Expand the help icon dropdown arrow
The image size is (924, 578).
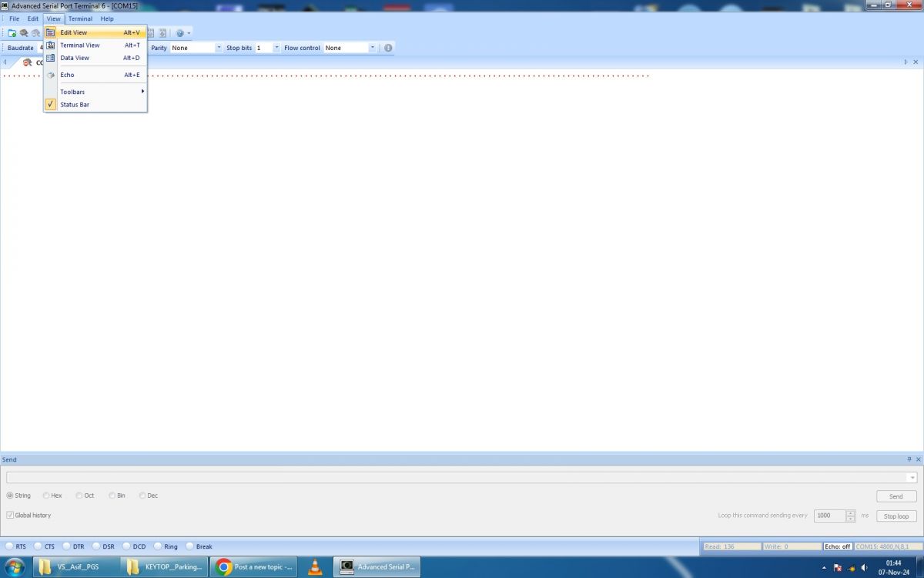coord(189,33)
